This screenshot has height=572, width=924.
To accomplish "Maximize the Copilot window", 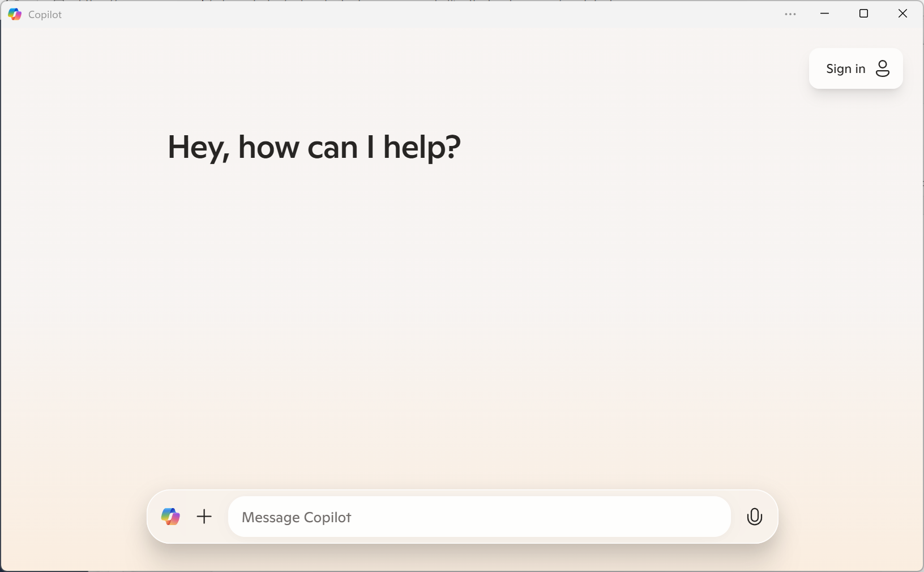I will 864,14.
